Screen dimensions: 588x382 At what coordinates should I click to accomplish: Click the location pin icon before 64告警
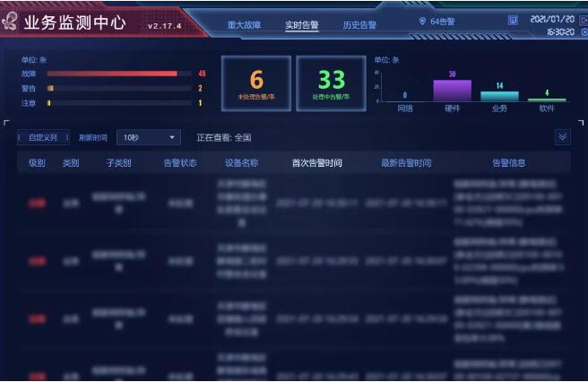click(422, 22)
